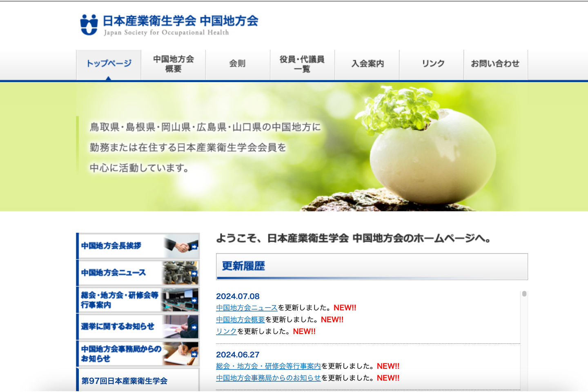Open the 中国地方会長挨拶 sidebar banner
The width and height of the screenshot is (588, 392).
pos(138,246)
